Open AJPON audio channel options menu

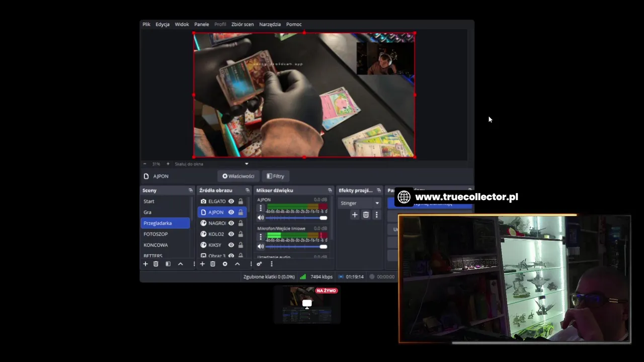pyautogui.click(x=261, y=208)
